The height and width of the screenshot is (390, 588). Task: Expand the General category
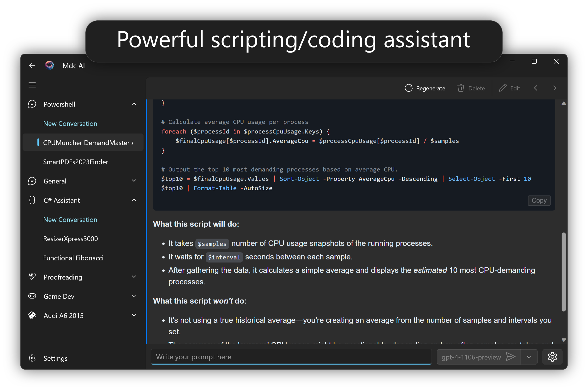pos(134,181)
